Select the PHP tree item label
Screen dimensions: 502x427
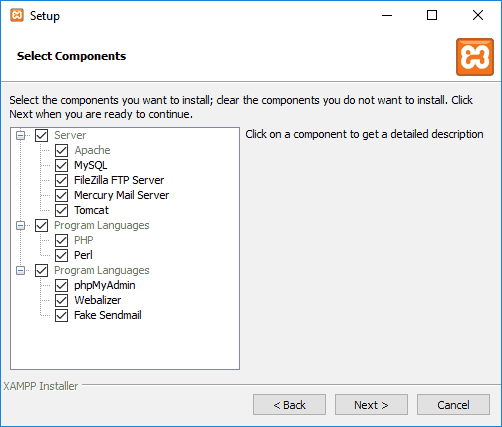[x=84, y=240]
